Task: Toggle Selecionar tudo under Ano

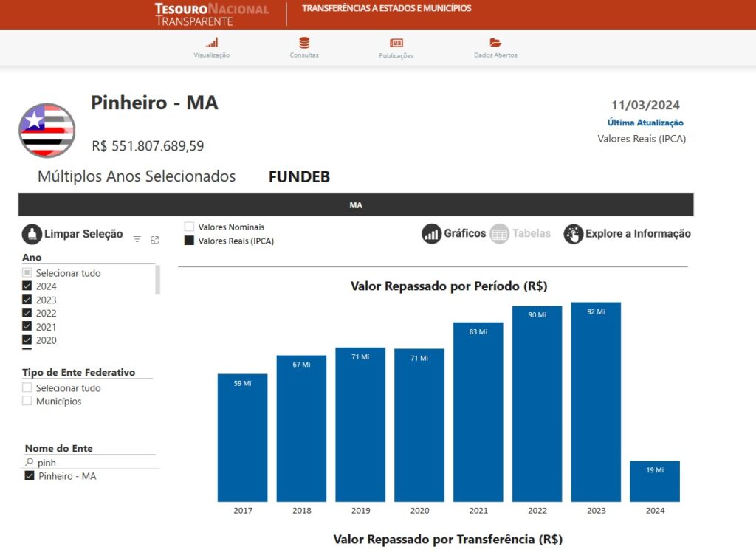Action: 27,273
